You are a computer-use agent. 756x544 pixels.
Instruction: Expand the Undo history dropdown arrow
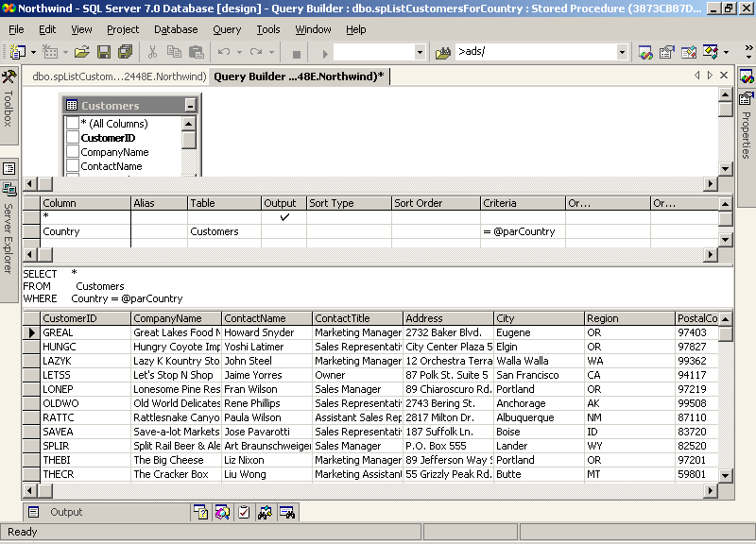pos(239,52)
